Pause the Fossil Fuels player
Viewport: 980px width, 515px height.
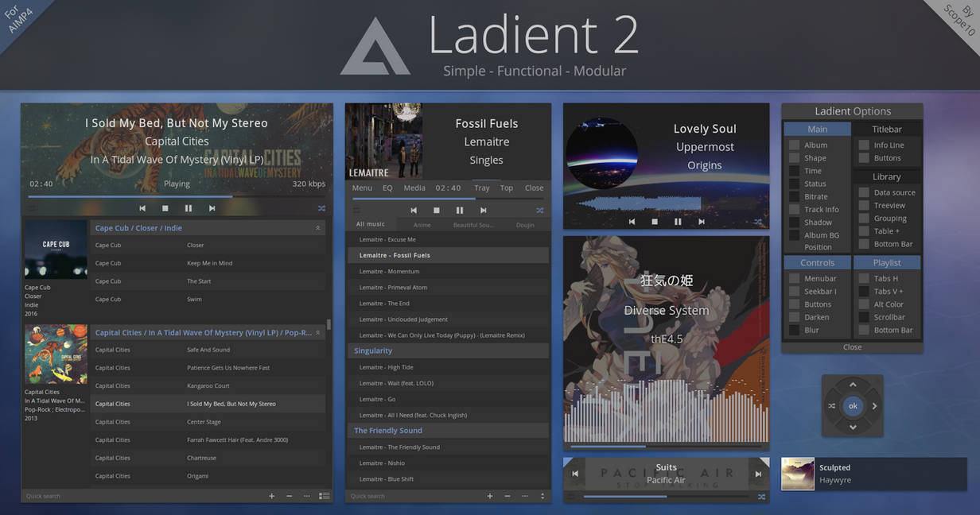pos(460,211)
